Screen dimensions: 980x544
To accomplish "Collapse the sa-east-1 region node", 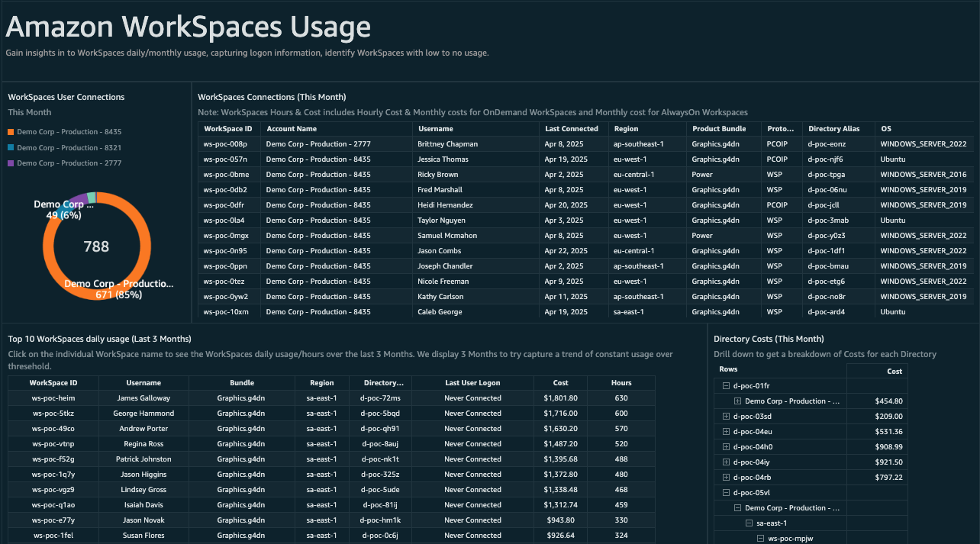I will point(749,523).
